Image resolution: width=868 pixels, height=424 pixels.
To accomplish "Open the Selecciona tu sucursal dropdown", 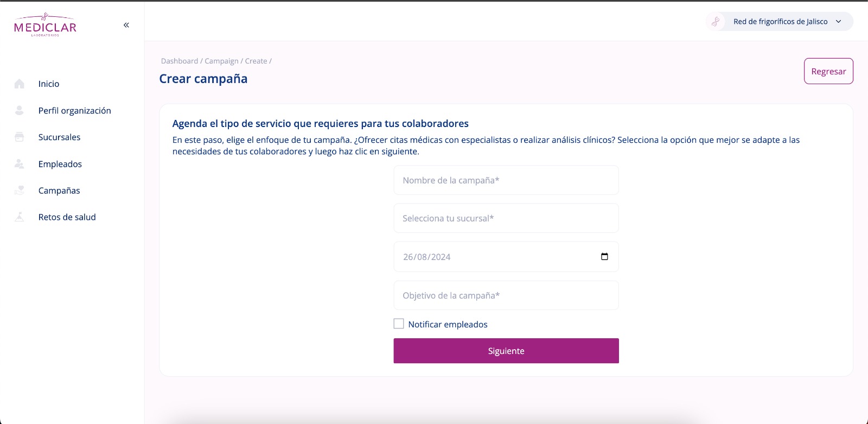I will click(x=506, y=218).
